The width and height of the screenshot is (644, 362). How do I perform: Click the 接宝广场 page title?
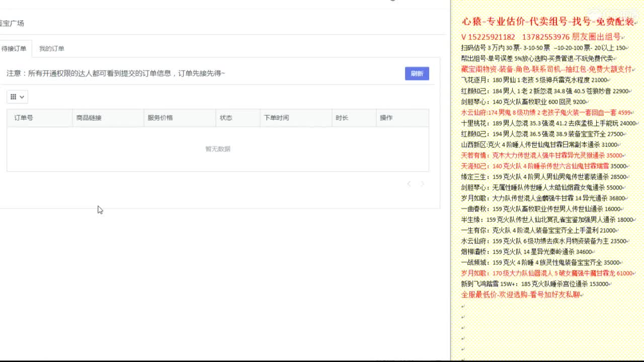(11, 23)
